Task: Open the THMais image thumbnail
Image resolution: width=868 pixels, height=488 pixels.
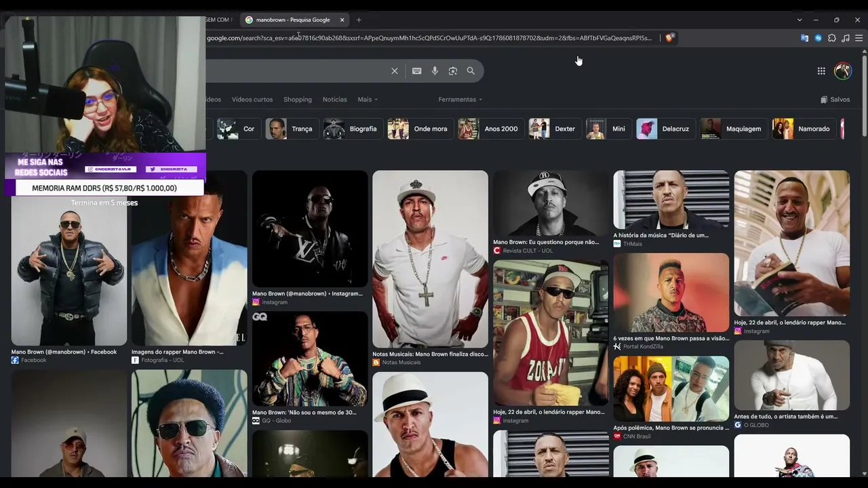Action: (671, 199)
